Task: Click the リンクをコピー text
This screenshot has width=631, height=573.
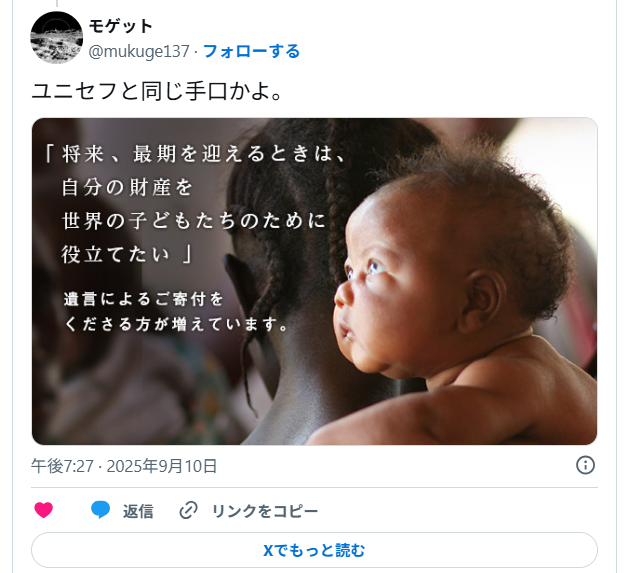Action: (265, 511)
